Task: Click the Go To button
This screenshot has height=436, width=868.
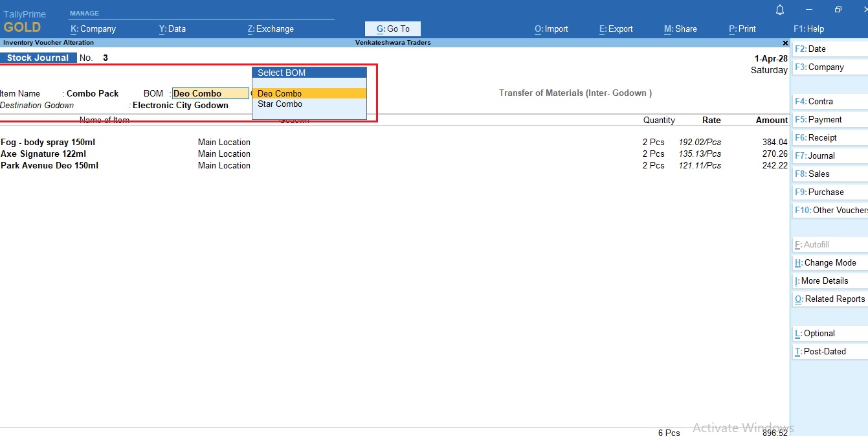Action: click(x=392, y=29)
